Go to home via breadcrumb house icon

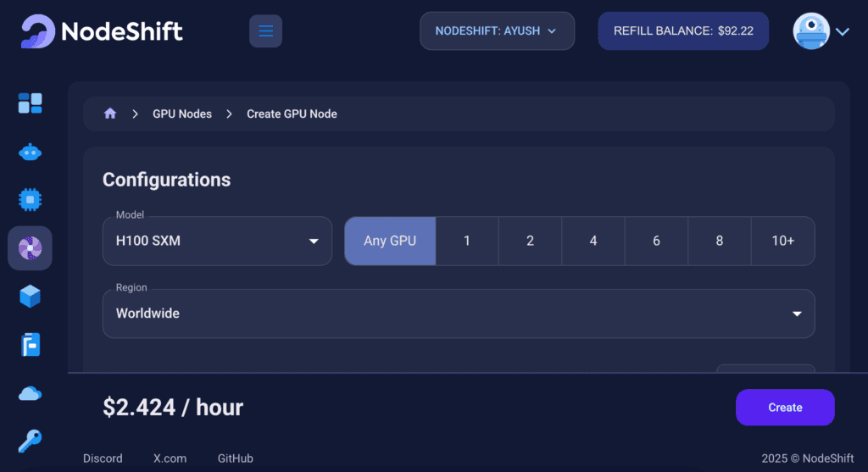pos(110,114)
